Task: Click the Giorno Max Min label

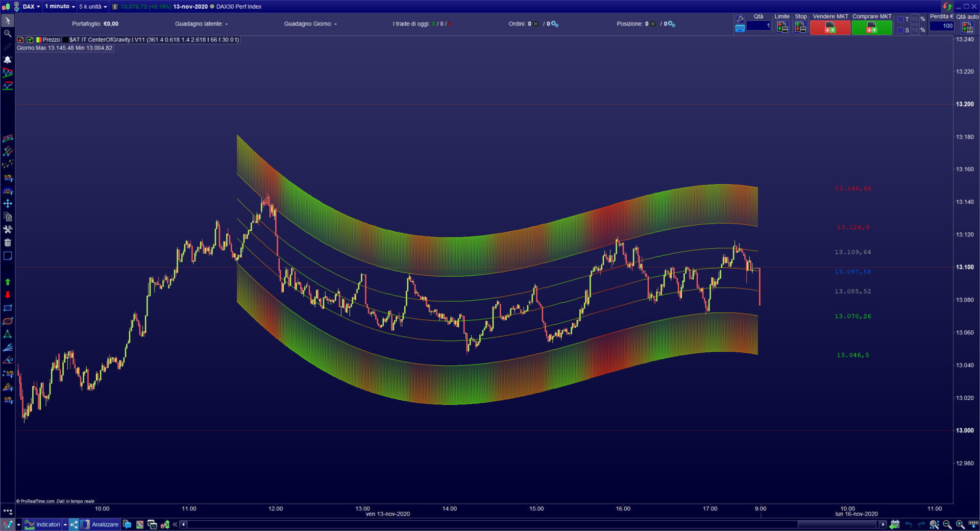Action: [x=65, y=48]
